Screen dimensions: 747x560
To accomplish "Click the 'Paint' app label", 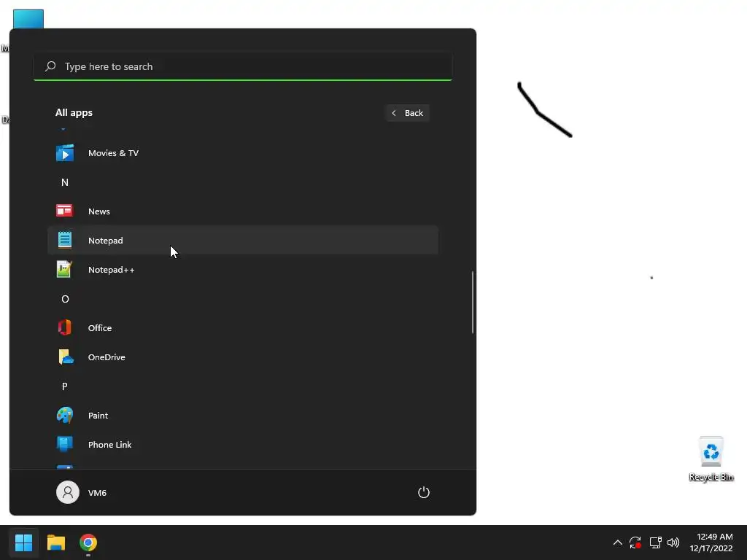I will coord(98,415).
